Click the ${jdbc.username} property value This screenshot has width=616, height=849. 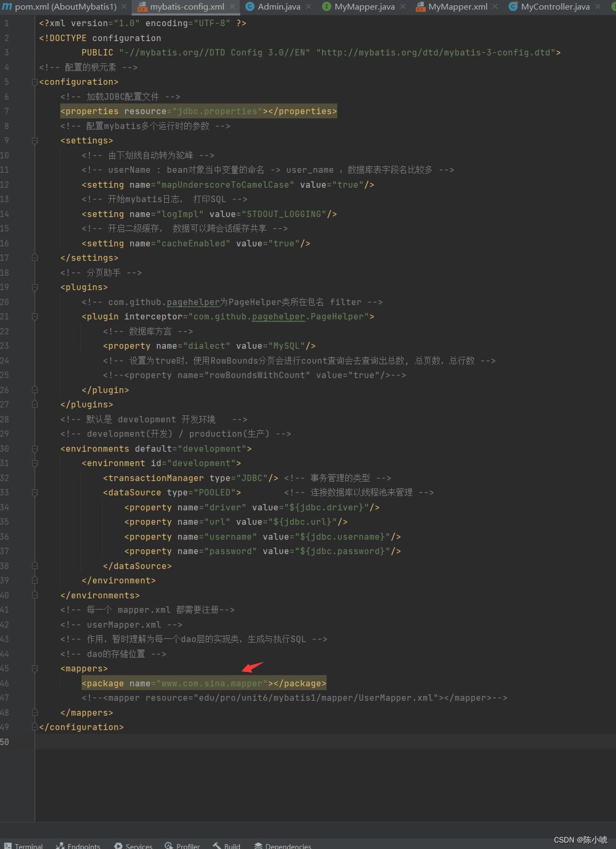coord(343,537)
